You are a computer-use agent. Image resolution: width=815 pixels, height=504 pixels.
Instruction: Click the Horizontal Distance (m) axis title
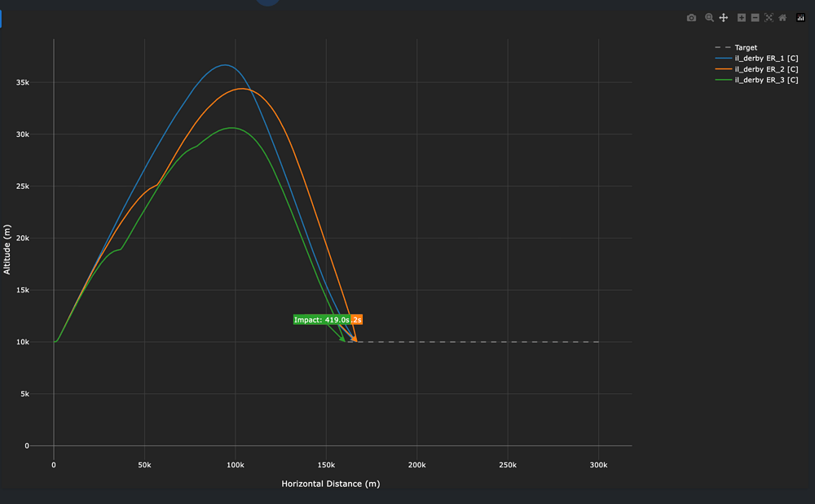pyautogui.click(x=330, y=484)
